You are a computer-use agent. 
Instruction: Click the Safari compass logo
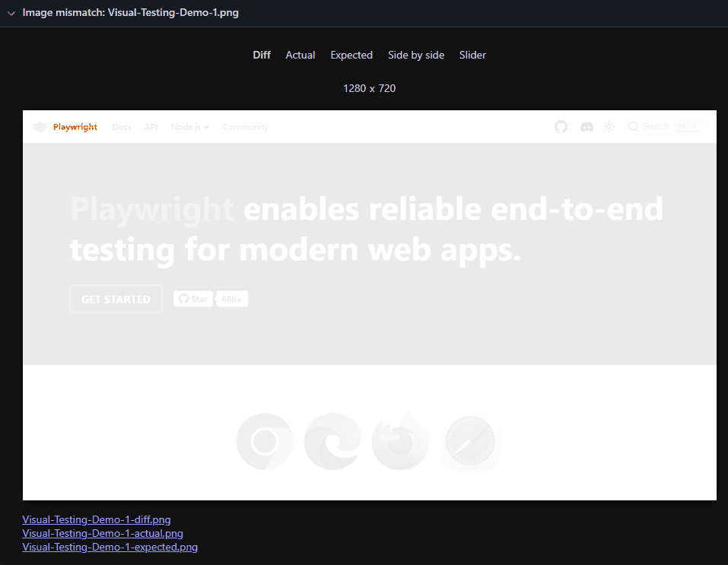tap(470, 442)
